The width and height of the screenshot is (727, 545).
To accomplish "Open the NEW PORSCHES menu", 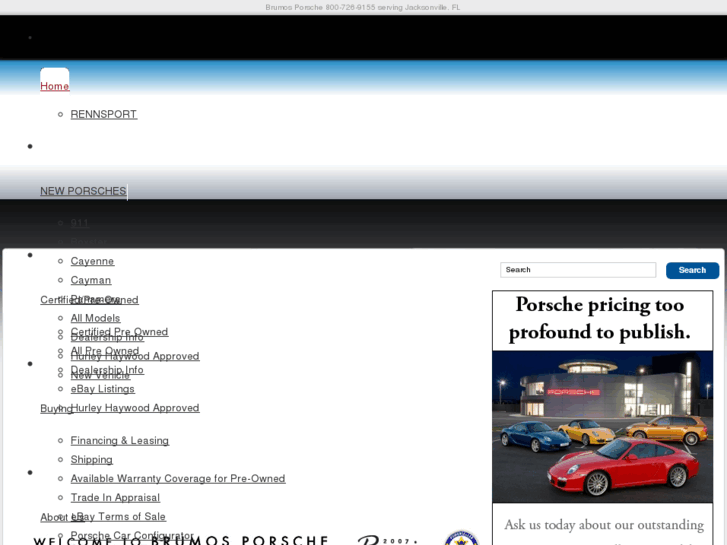I will (x=83, y=191).
